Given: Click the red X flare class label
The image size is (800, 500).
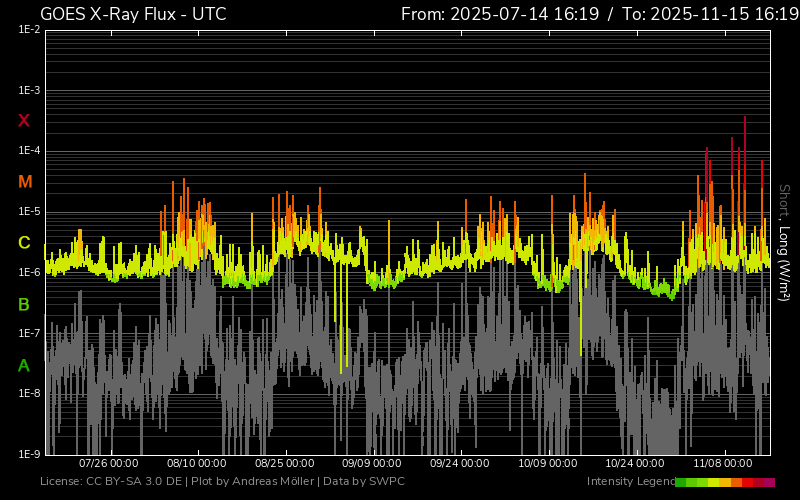Looking at the screenshot, I should point(24,121).
